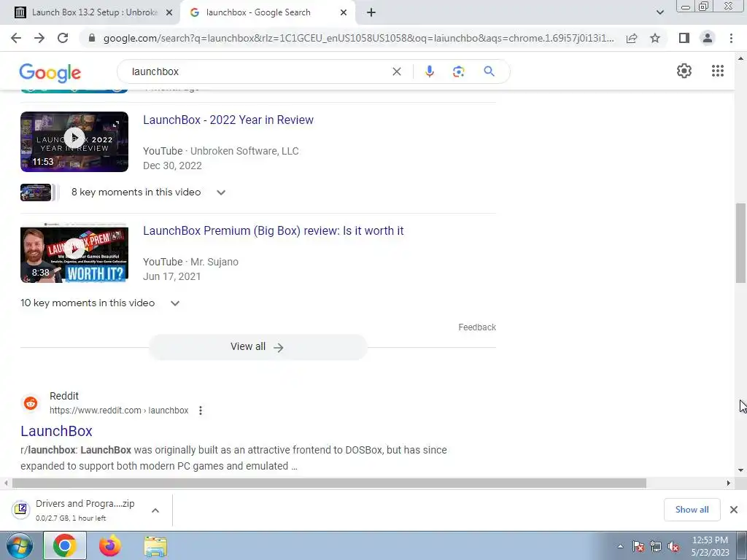The width and height of the screenshot is (747, 560).
Task: Open the Reddit result options menu
Action: tap(201, 411)
